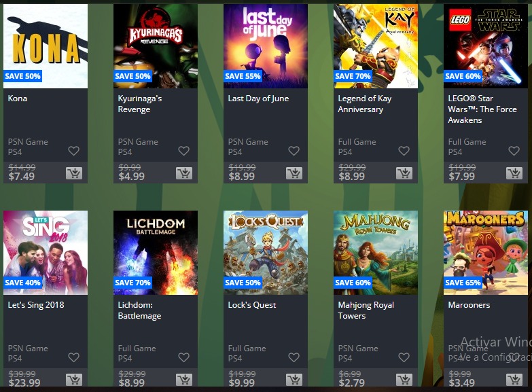Screen dimensions: 532x392
Task: Open the Kyurinaga's Revenge title link
Action: (140, 104)
